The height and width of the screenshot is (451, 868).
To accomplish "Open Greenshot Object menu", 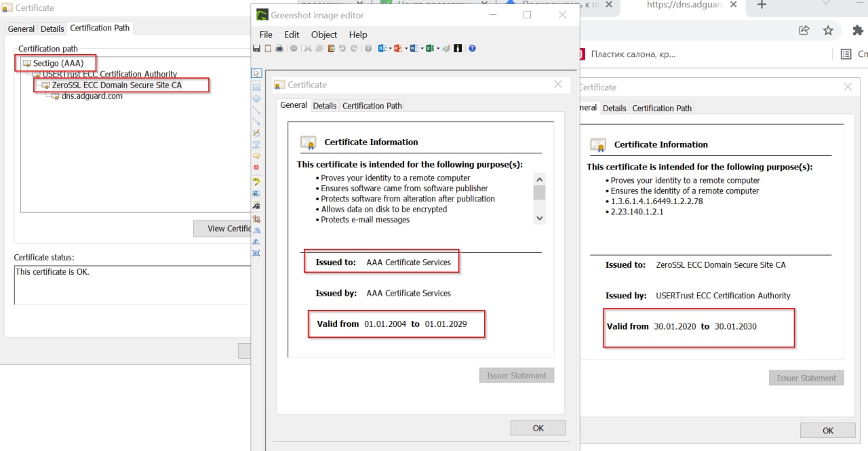I will (x=324, y=35).
